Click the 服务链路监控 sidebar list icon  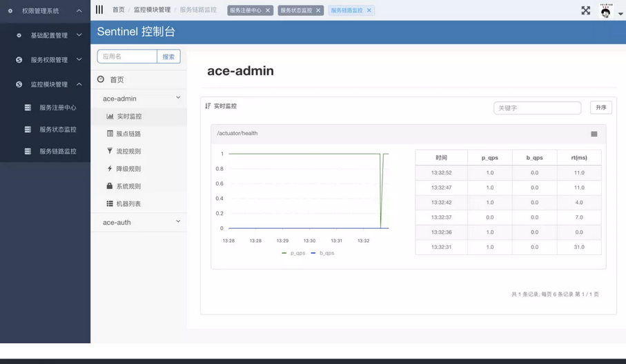(x=28, y=151)
